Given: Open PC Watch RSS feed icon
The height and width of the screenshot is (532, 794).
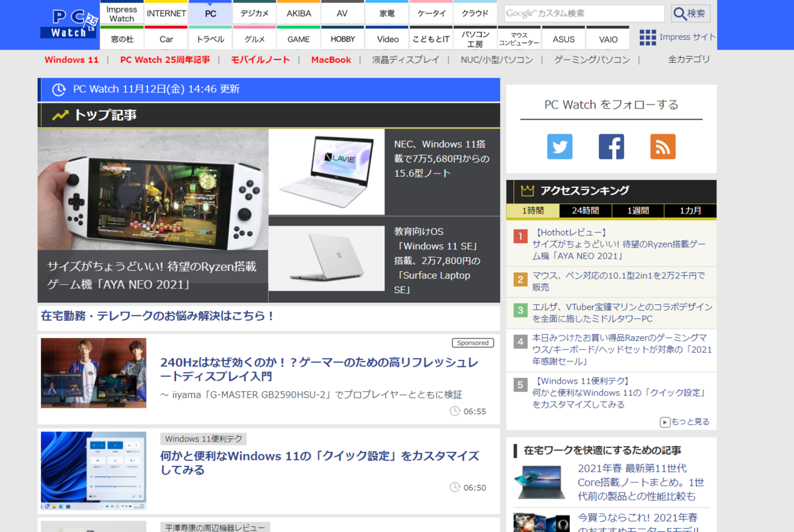Looking at the screenshot, I should [663, 146].
